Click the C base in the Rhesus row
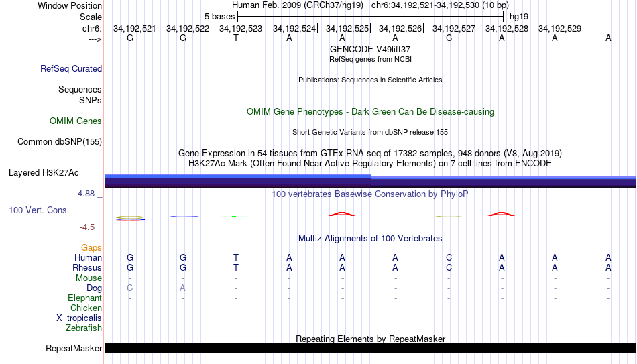 [449, 268]
